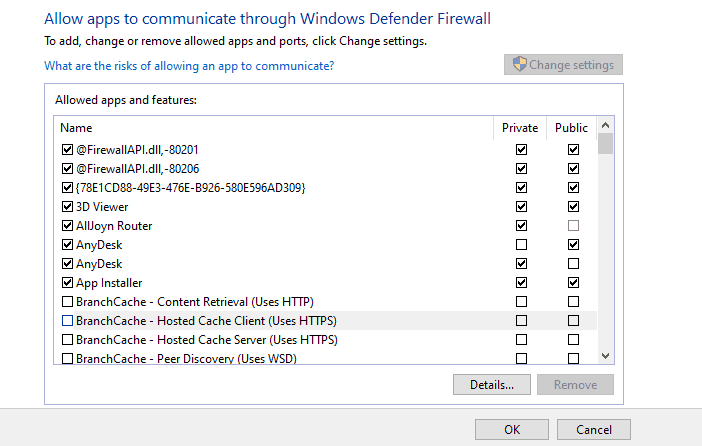702x446 pixels.
Task: Enable Public for BranchCache Peer Discovery
Action: [573, 359]
